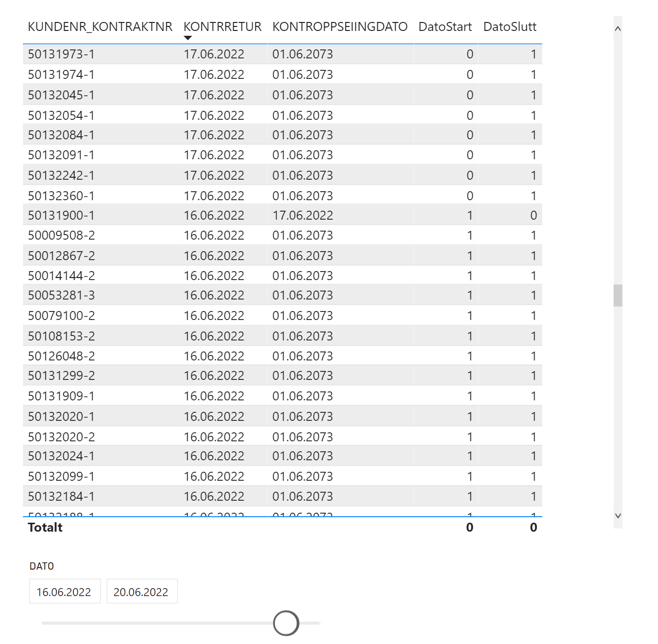This screenshot has width=658, height=644.
Task: Select contract row 50132024-1
Action: click(282, 456)
